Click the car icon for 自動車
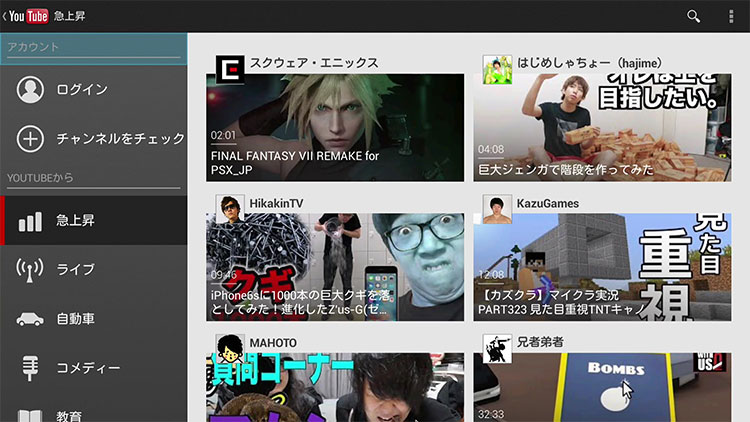Viewport: 750px width, 422px height. click(30, 319)
